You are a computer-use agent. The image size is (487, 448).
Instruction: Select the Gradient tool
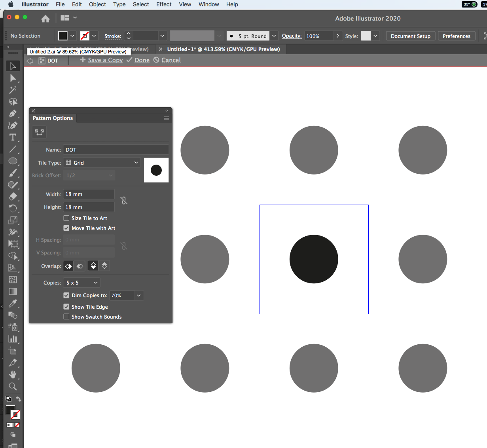coord(13,291)
